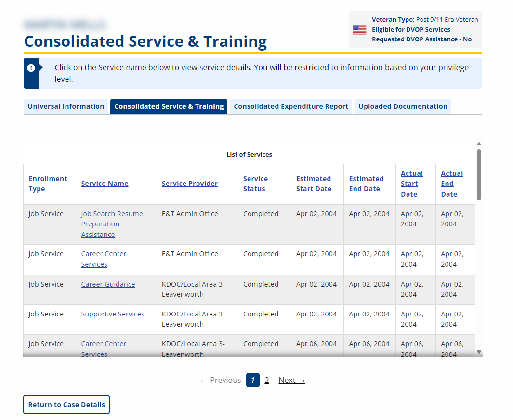Sort by Actual Start Date header

[x=412, y=184]
